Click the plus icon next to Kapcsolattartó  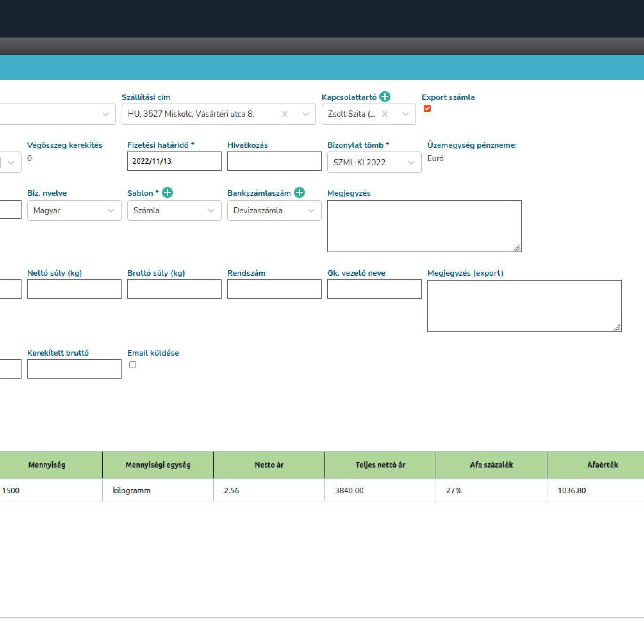point(385,97)
